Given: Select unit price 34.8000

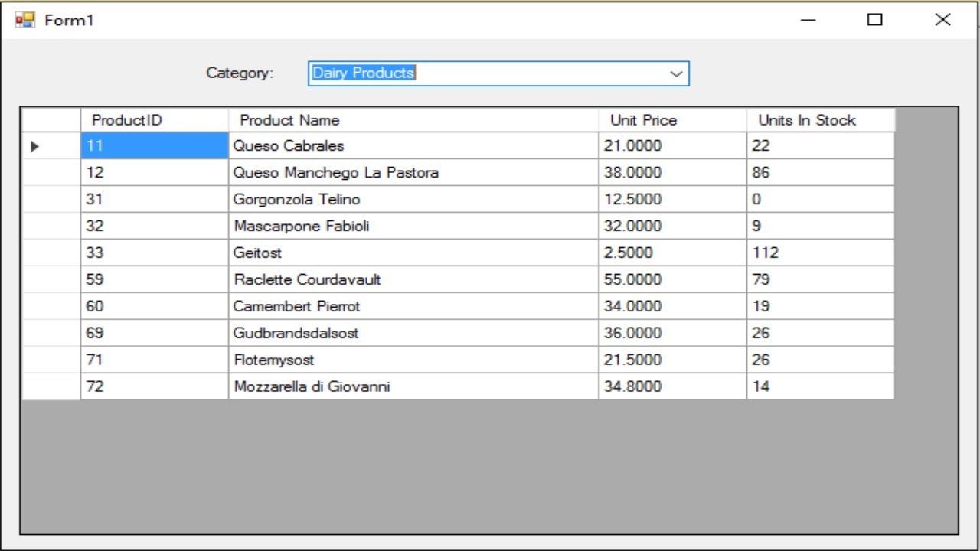Looking at the screenshot, I should pyautogui.click(x=672, y=386).
